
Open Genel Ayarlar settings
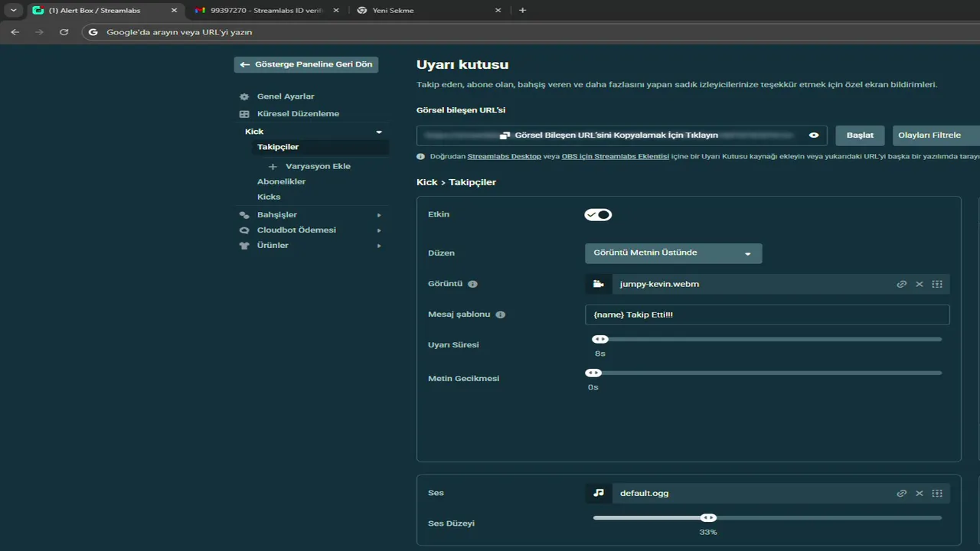[286, 96]
